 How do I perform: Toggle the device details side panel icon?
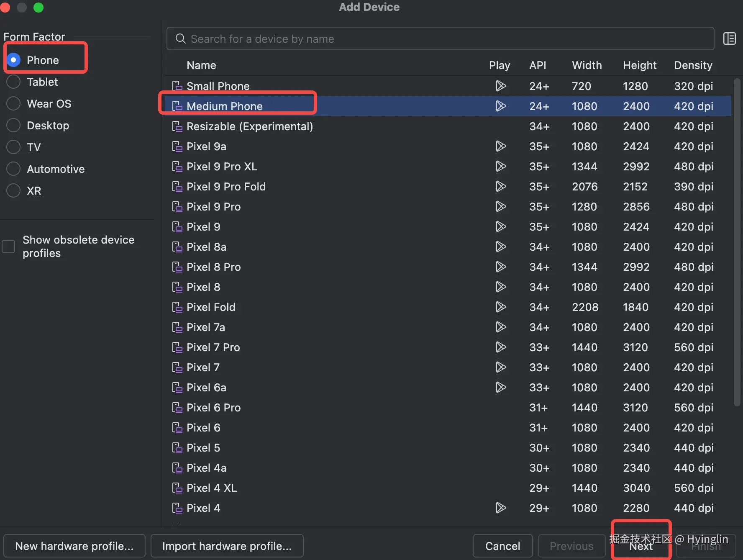[729, 39]
